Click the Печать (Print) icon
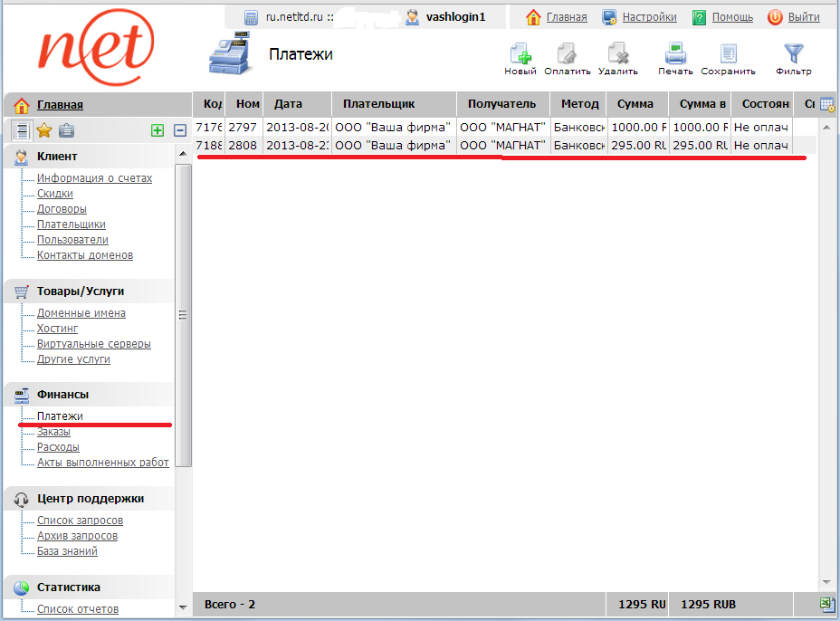This screenshot has width=840, height=621. 675,54
